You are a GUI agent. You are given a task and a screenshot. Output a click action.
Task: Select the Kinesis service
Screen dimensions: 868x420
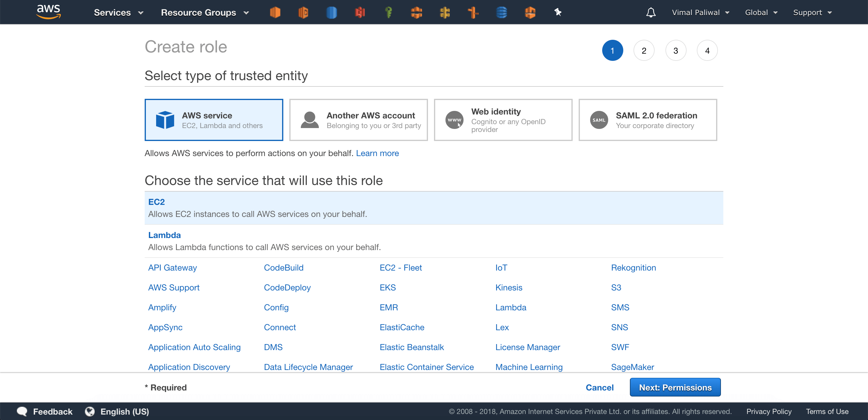(508, 287)
